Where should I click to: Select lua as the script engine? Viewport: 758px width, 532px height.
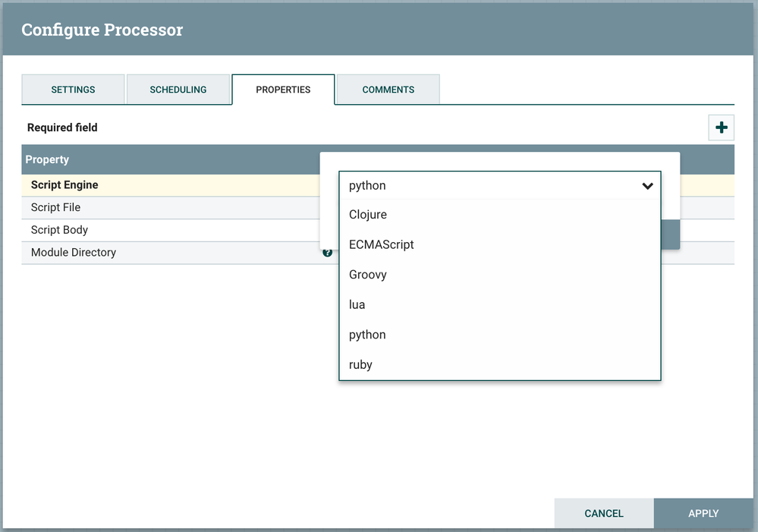pos(357,304)
